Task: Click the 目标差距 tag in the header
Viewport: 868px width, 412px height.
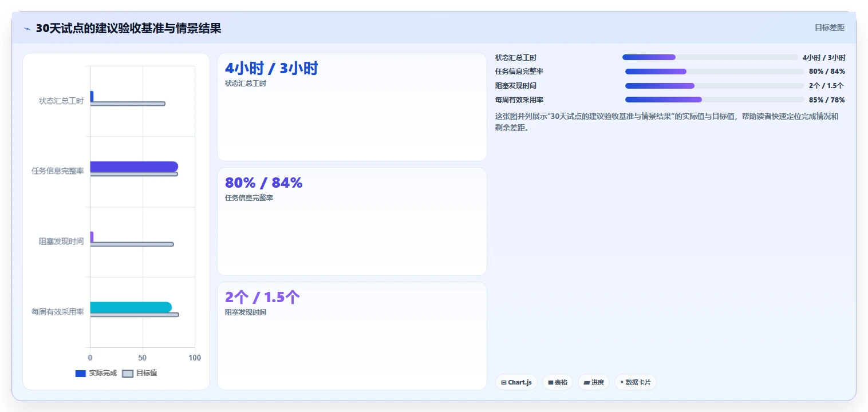Action: [829, 27]
